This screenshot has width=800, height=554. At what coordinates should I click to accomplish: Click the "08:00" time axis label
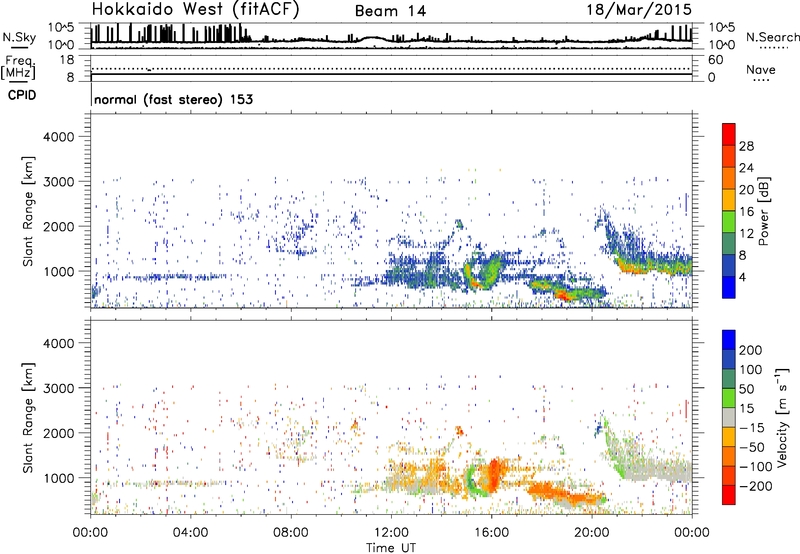point(290,533)
